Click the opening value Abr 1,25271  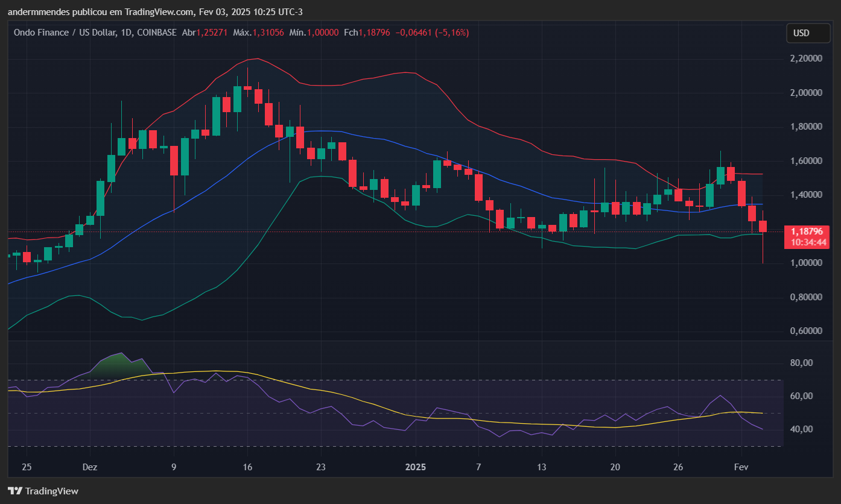coord(204,32)
